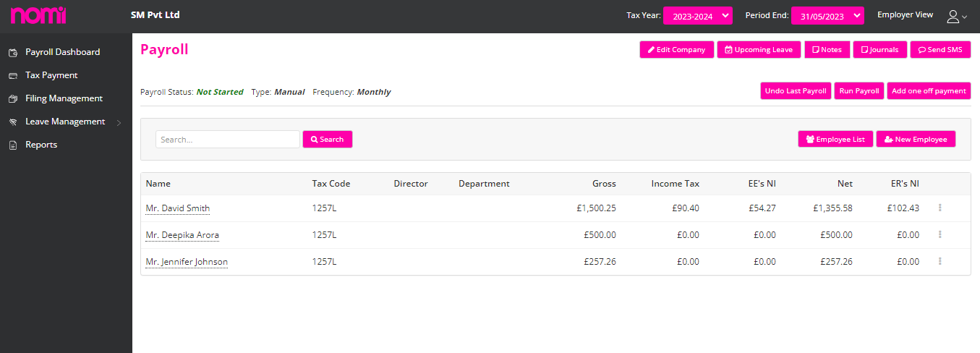Click the Undo Last Payroll button
The width and height of the screenshot is (980, 353).
pos(796,91)
